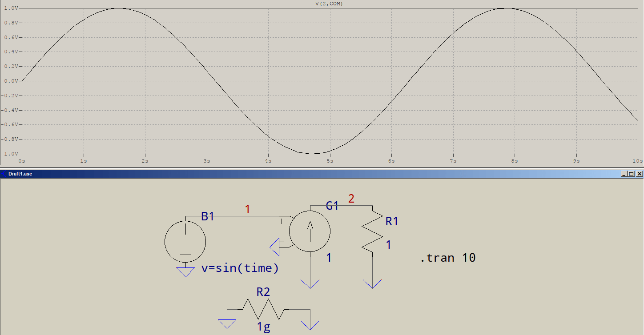This screenshot has height=335, width=644.
Task: Click the red net label 2
Action: (351, 199)
